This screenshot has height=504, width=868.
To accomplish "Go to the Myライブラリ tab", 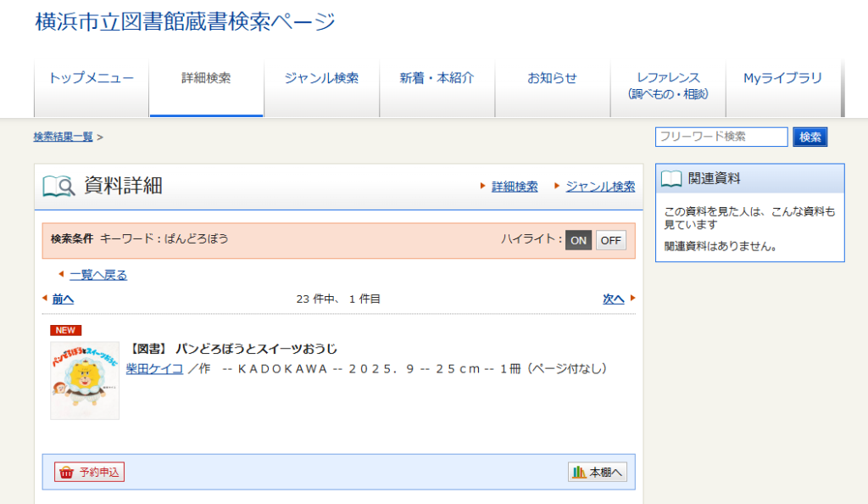I will pos(782,79).
